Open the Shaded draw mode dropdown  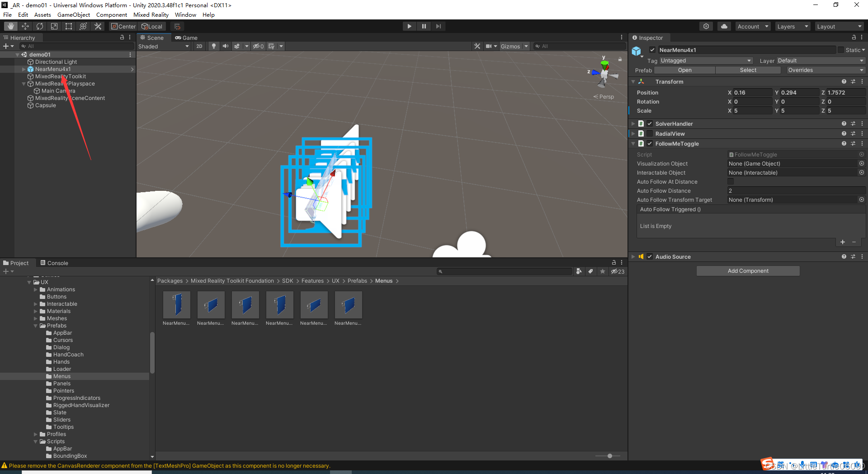click(164, 46)
